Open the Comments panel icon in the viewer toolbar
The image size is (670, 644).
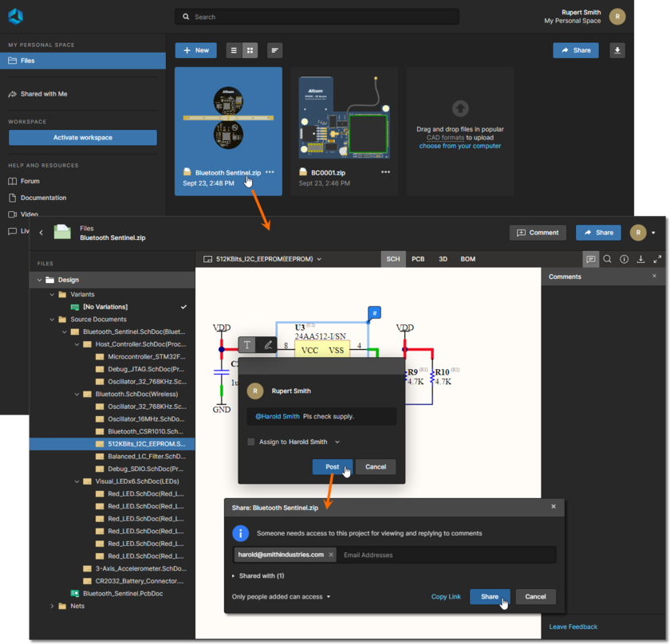[591, 259]
